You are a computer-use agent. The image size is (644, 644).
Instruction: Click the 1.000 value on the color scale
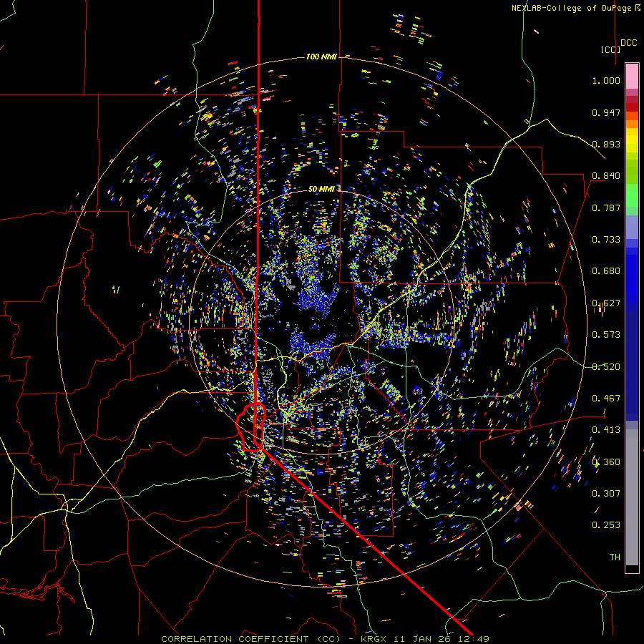tap(606, 80)
